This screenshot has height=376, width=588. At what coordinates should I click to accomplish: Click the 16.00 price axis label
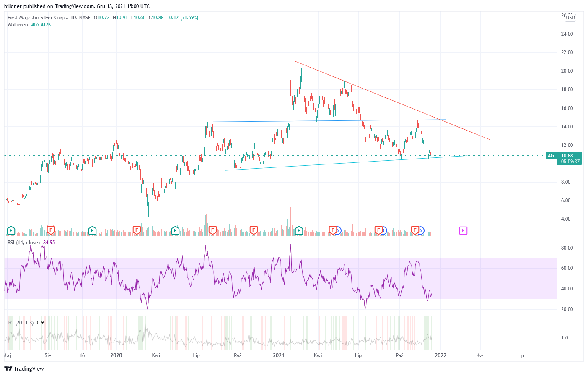point(567,108)
